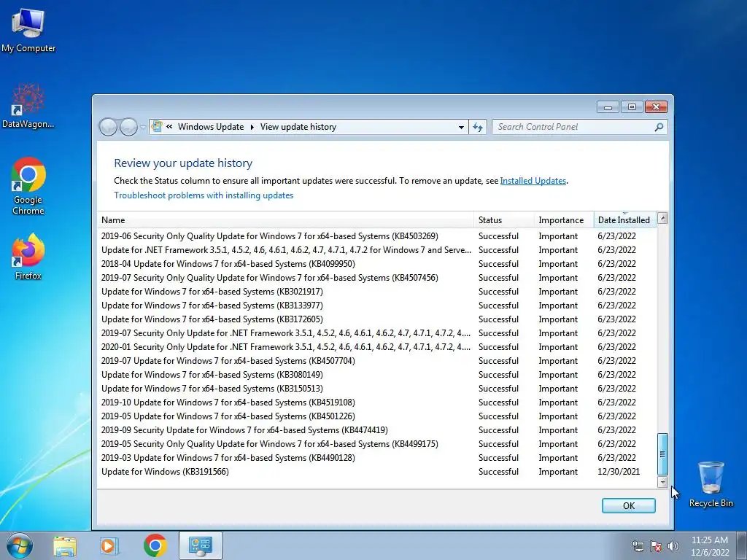The image size is (747, 560).
Task: Go back with the Back arrow button
Action: [108, 127]
